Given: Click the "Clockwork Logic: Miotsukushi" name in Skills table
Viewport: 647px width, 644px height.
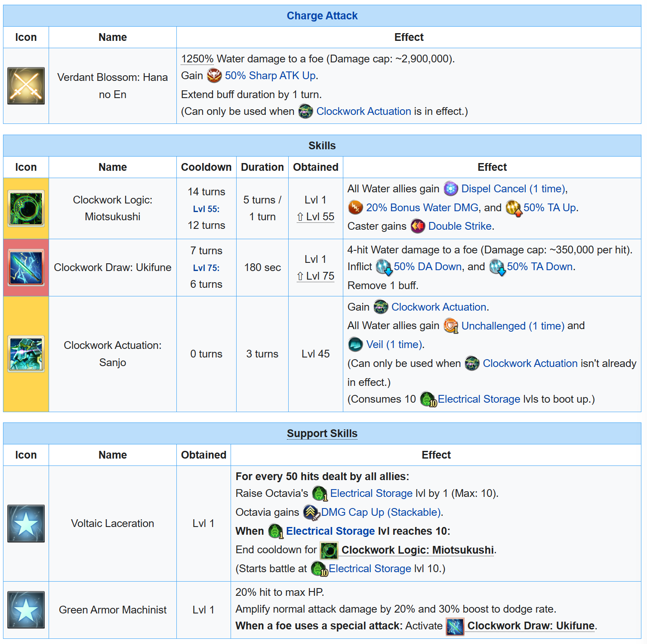Looking at the screenshot, I should 113,208.
